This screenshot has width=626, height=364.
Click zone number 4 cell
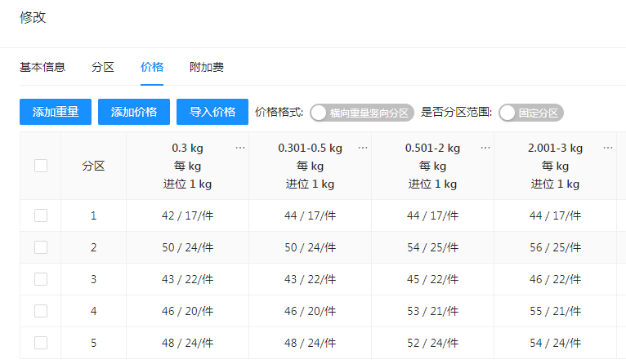(93, 312)
